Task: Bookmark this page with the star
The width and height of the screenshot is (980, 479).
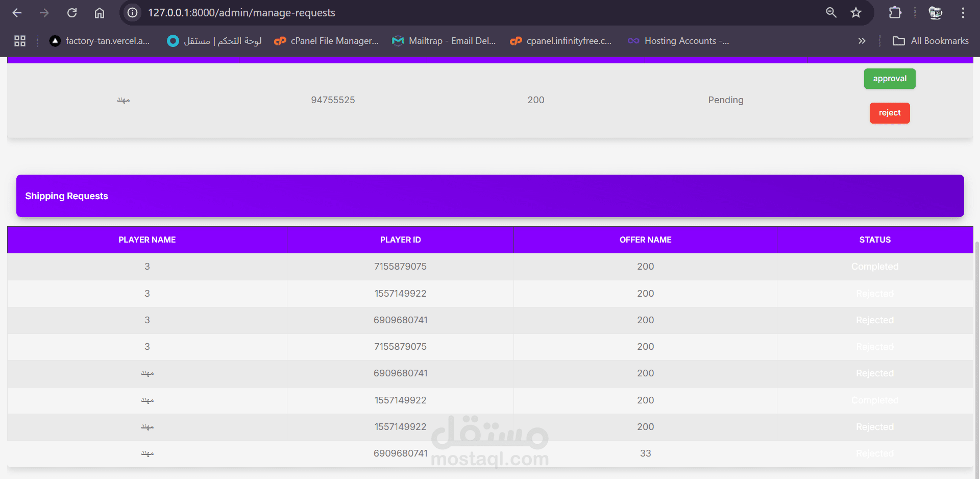Action: (856, 13)
